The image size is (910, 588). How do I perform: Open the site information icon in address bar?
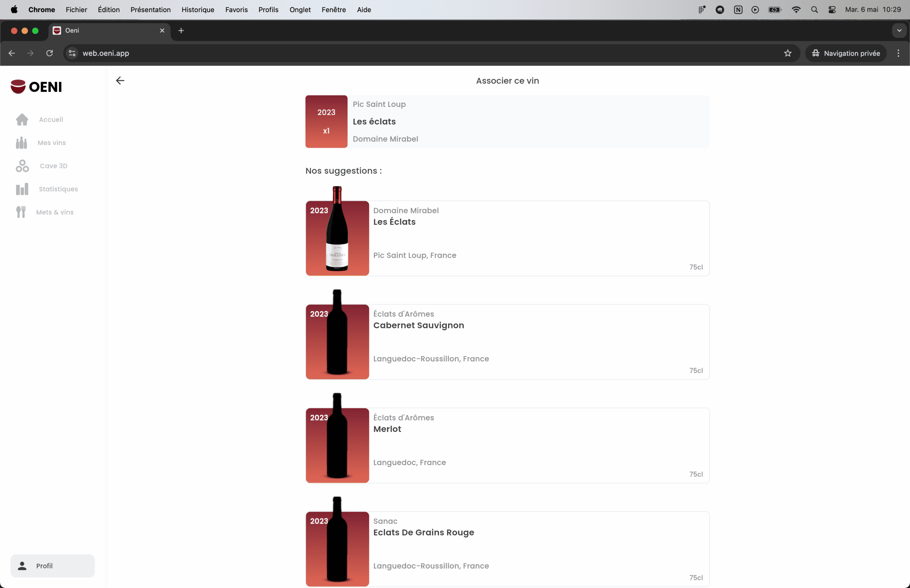tap(72, 53)
